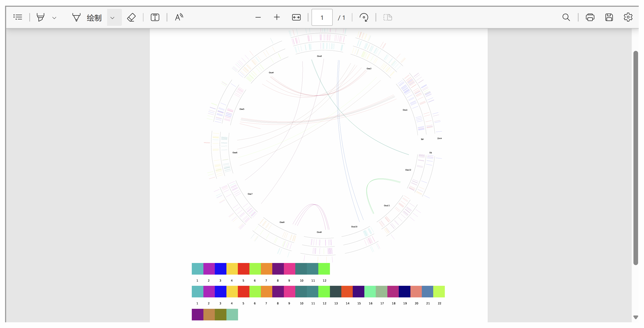Click the dark slate swatch 13 in second legend
644x328 pixels.
(x=335, y=291)
